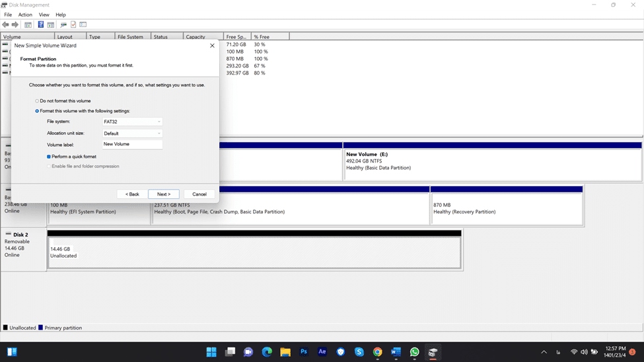Screen dimensions: 644x362
Task: Sort by the File System column header
Action: click(x=133, y=36)
